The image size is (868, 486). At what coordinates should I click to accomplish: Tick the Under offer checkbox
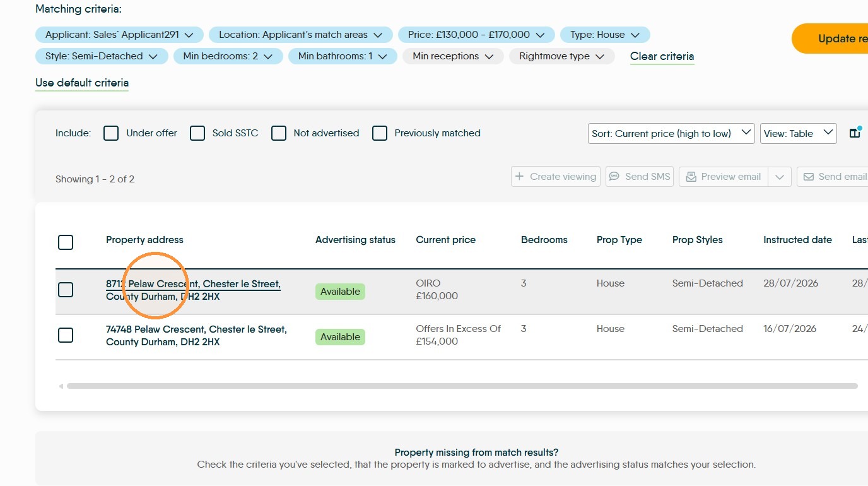[111, 133]
